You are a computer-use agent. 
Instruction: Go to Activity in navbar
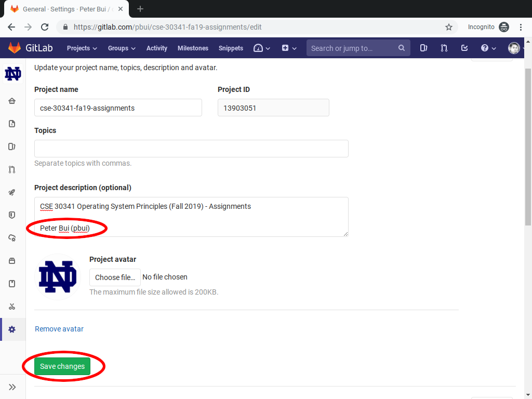click(x=157, y=48)
